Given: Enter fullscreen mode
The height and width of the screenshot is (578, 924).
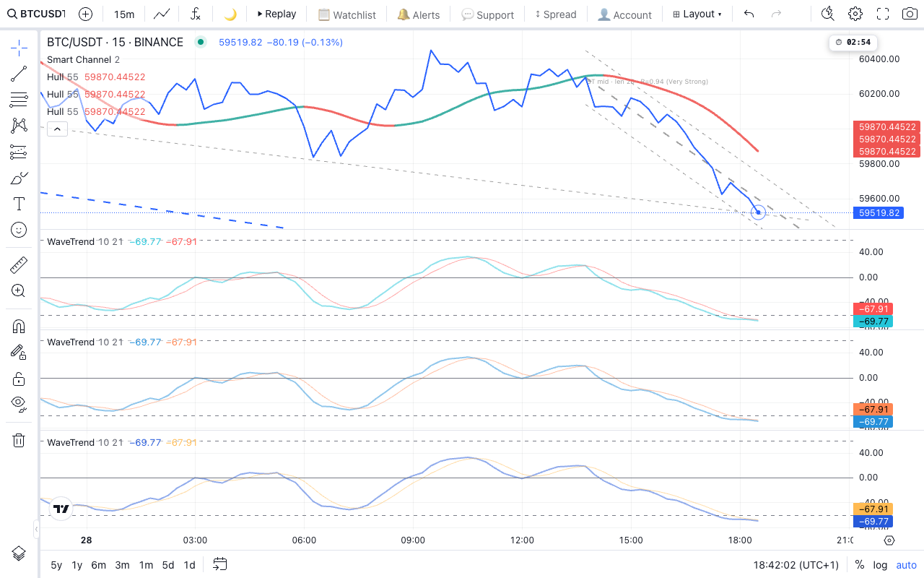Looking at the screenshot, I should point(883,14).
